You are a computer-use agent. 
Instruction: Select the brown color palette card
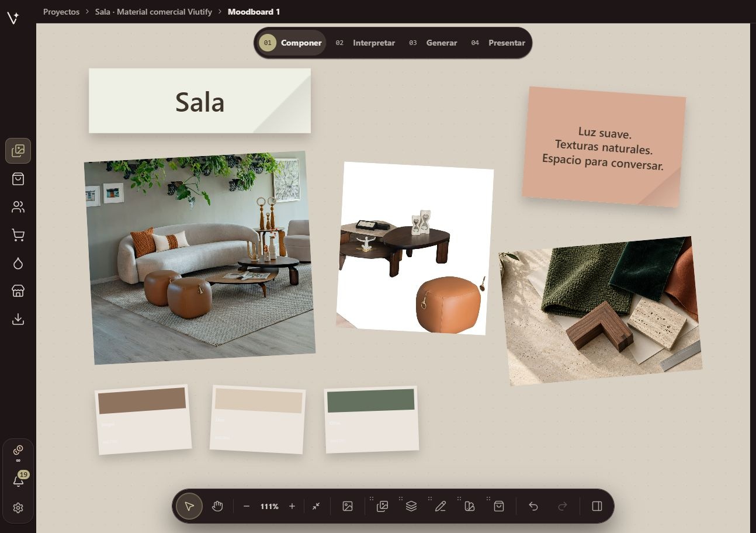click(143, 419)
